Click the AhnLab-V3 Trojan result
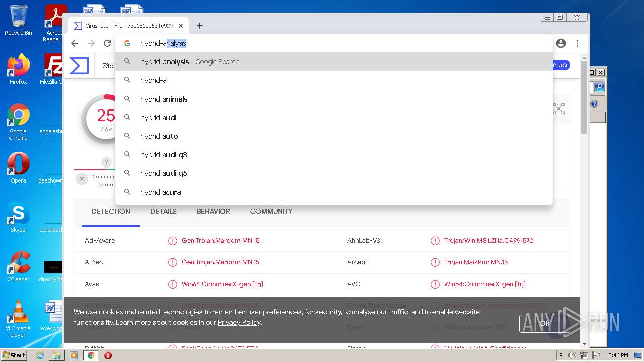Image resolution: width=644 pixels, height=362 pixels. pos(489,241)
